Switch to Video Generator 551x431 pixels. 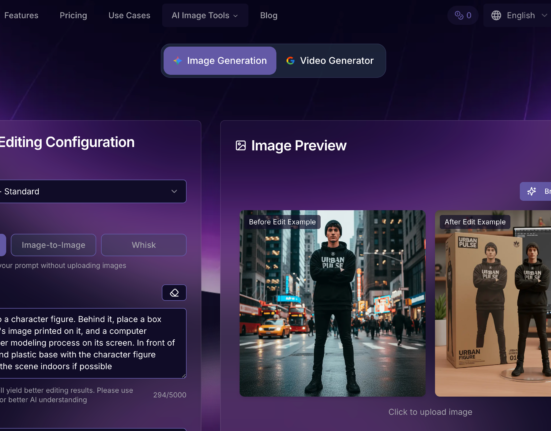(x=330, y=61)
